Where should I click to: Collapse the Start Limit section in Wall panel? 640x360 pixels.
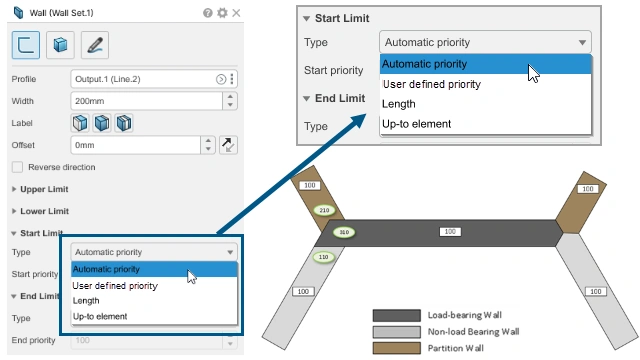[x=13, y=233]
